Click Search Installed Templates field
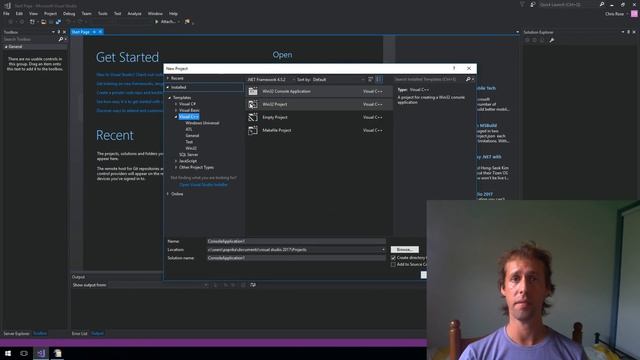Viewport: 640px width, 360px height. (x=429, y=79)
